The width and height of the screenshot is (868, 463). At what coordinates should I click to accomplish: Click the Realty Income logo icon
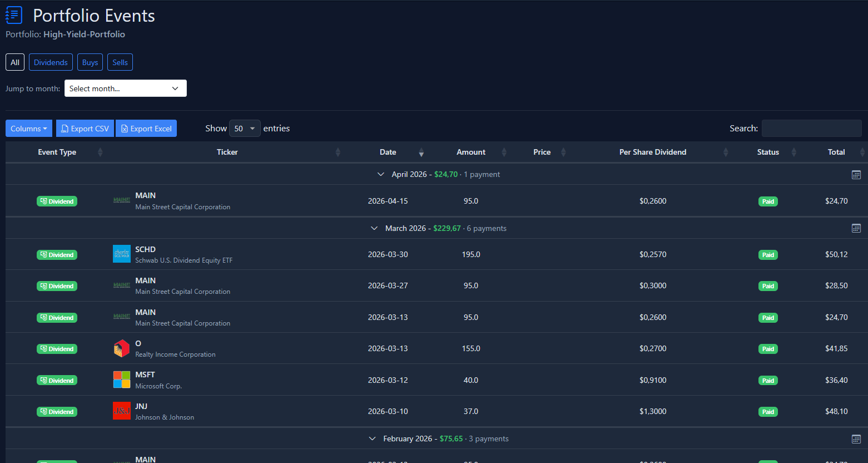point(122,348)
